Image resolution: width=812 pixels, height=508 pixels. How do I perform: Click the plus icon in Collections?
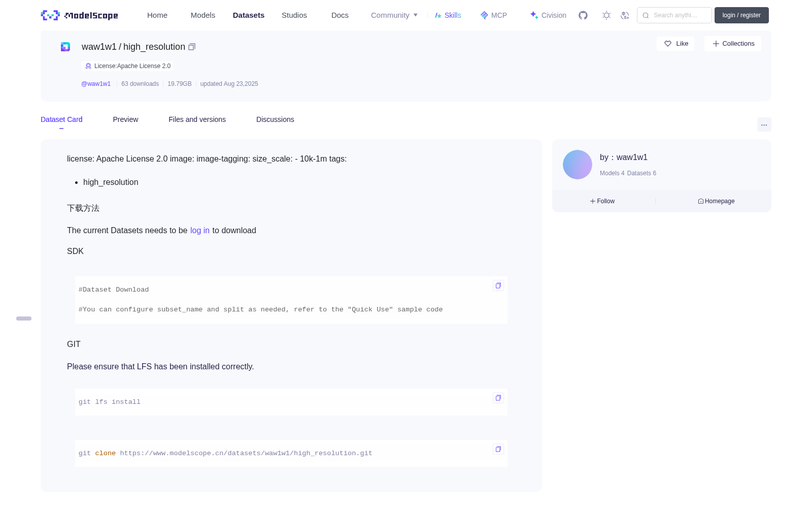[x=716, y=44]
